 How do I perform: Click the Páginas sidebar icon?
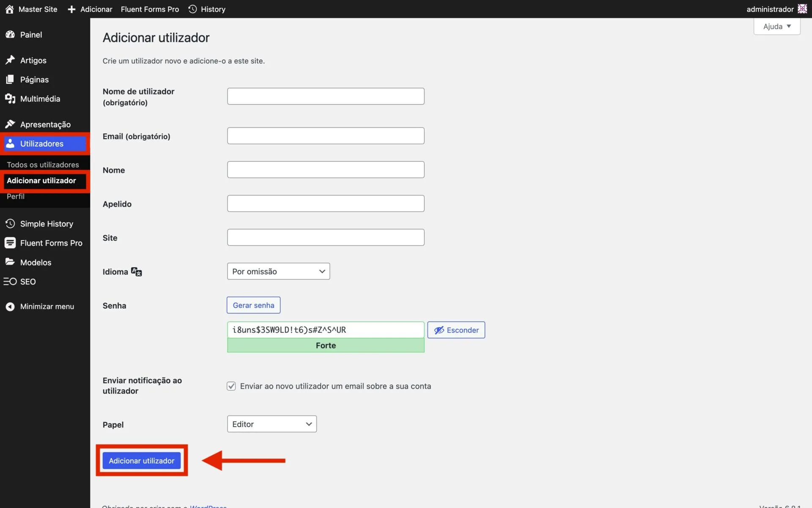click(10, 80)
